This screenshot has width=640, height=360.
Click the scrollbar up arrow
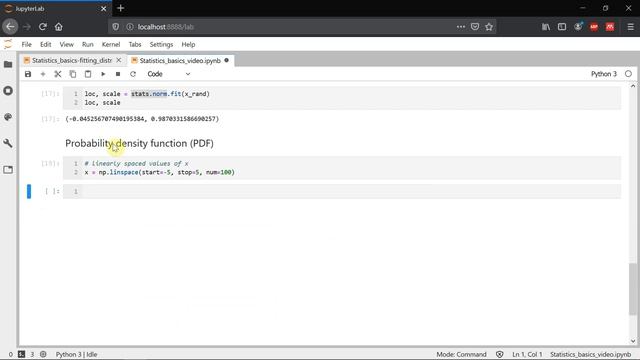[633, 86]
